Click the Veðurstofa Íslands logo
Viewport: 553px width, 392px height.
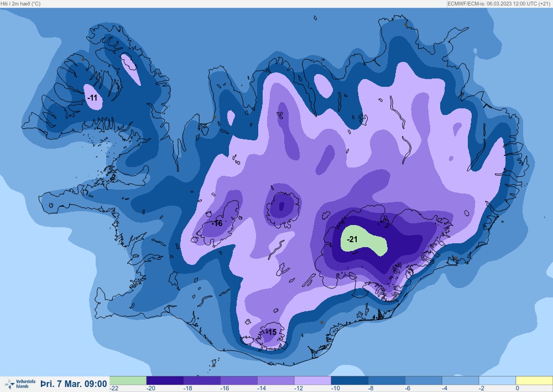tap(20, 384)
